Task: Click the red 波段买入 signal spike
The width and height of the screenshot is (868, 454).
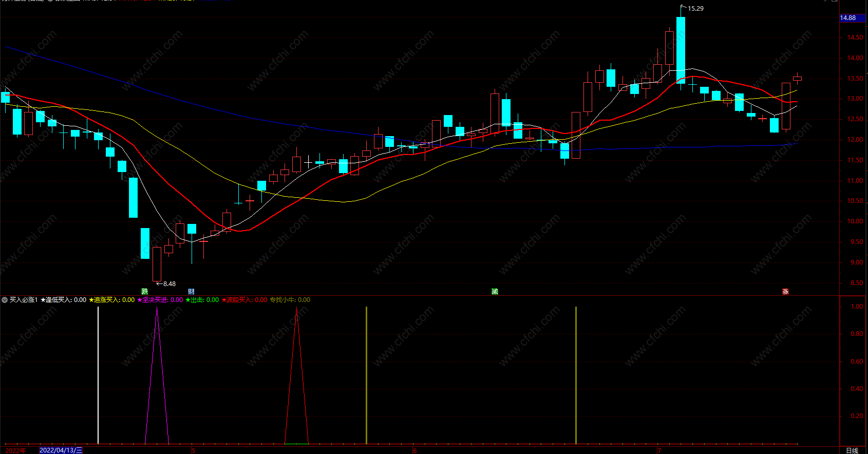Action: pos(296,375)
